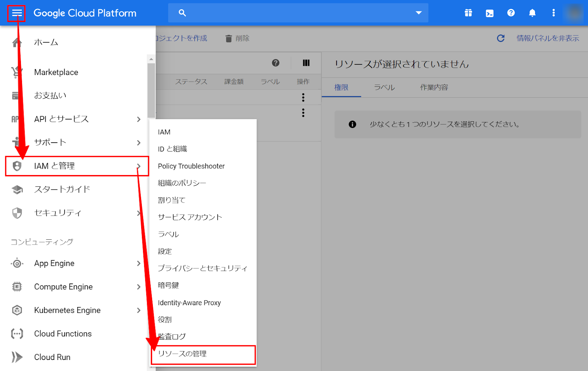Viewport: 588px width, 371px height.
Task: Expand API とサービス submenu arrow
Action: point(139,119)
